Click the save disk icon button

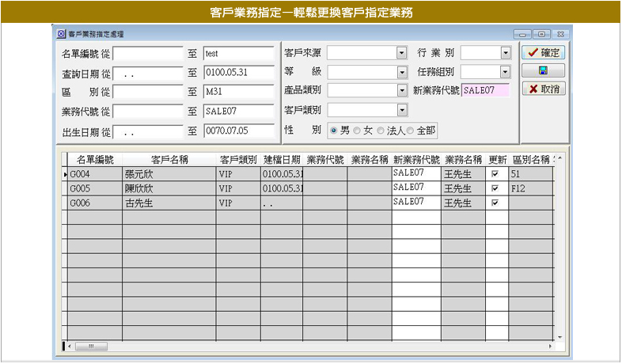click(x=543, y=70)
